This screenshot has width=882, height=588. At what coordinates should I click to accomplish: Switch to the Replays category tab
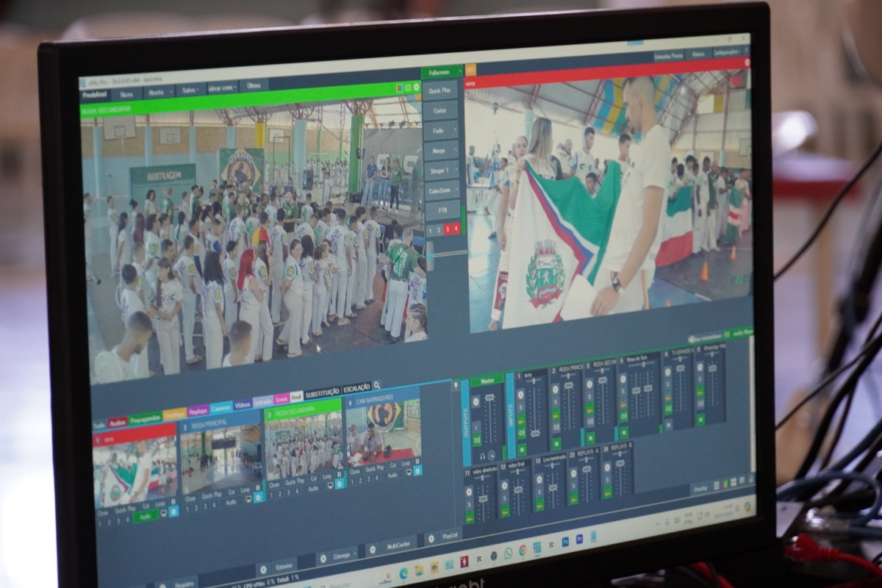[198, 412]
